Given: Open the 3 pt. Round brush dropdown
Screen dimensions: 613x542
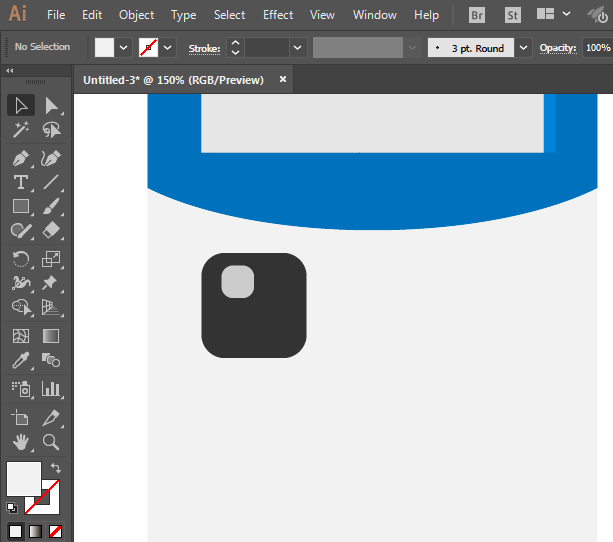Looking at the screenshot, I should pyautogui.click(x=524, y=48).
